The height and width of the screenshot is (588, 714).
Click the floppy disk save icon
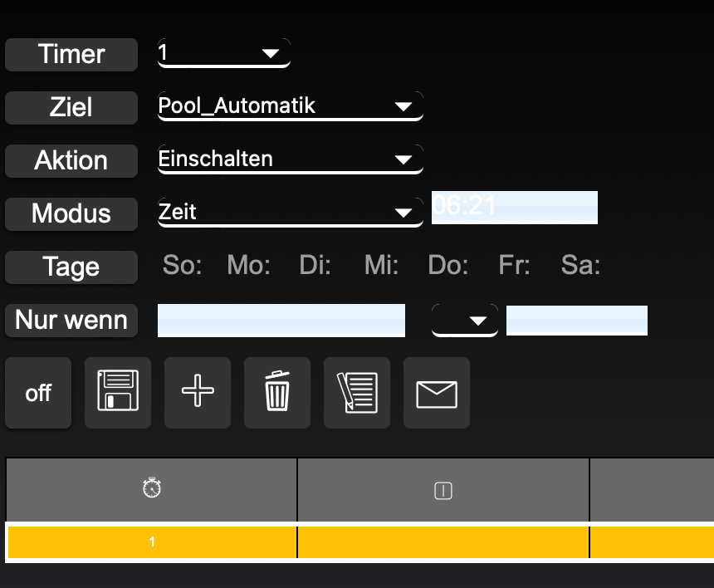[118, 393]
